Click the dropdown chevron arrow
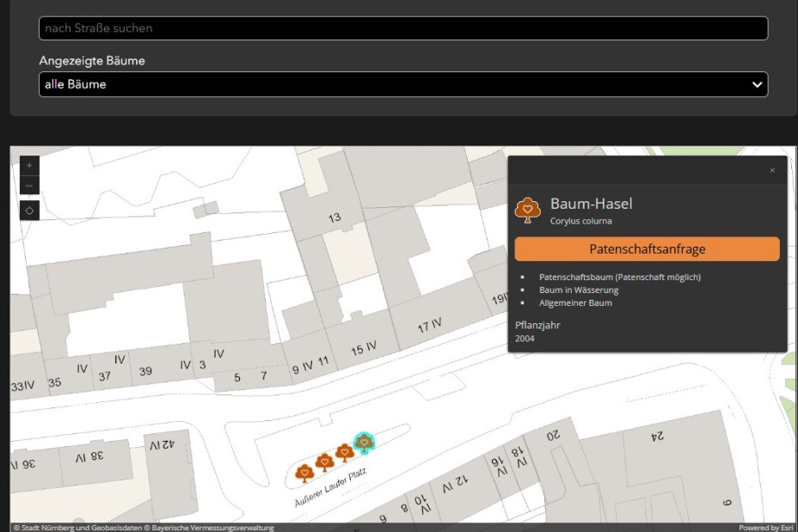This screenshot has width=798, height=532. pyautogui.click(x=757, y=84)
